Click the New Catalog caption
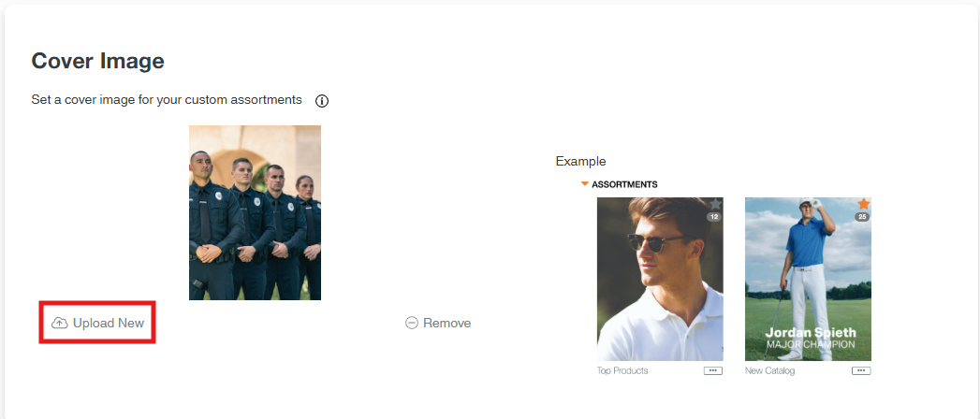 (769, 371)
